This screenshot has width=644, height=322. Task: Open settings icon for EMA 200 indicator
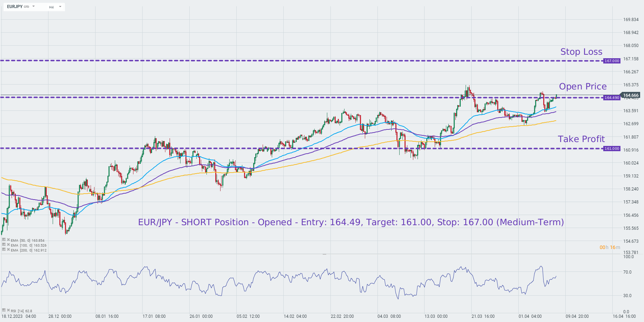4,249
